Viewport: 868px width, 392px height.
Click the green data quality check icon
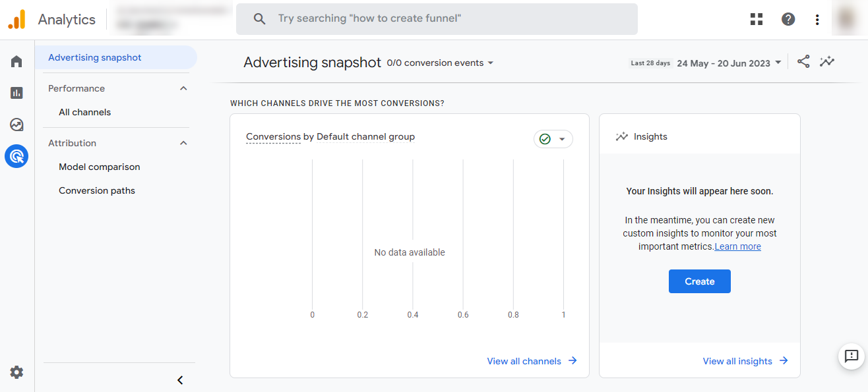point(545,139)
